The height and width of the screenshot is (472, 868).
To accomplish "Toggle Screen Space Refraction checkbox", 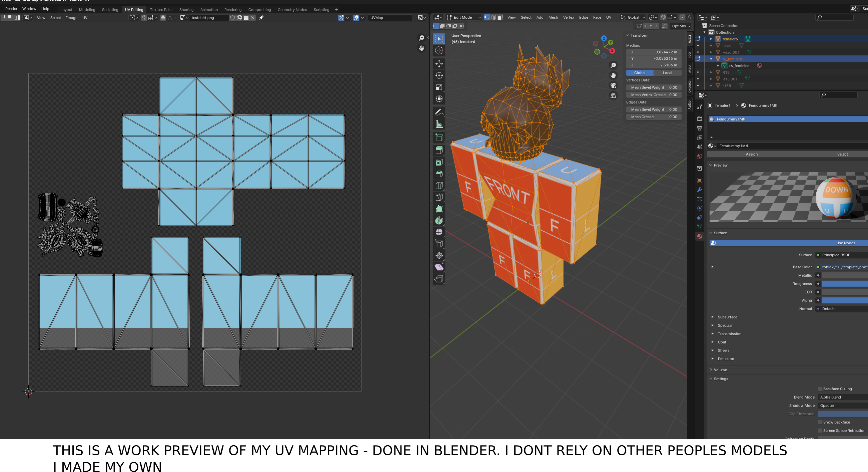I will click(820, 431).
